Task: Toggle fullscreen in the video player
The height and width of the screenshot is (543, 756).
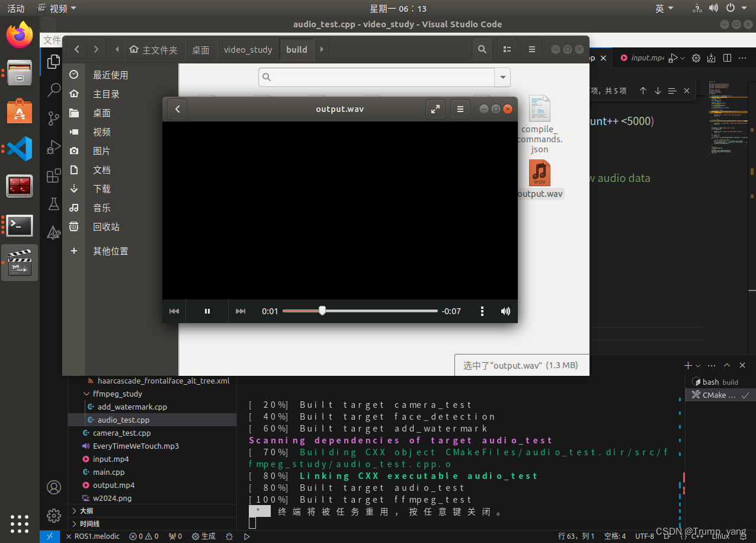Action: tap(435, 109)
